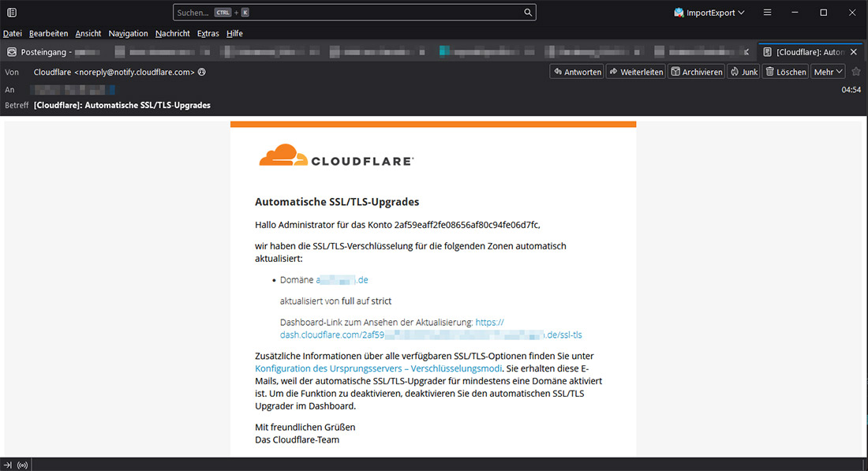868x471 pixels.
Task: Close the Cloudflare message tab
Action: click(x=853, y=52)
